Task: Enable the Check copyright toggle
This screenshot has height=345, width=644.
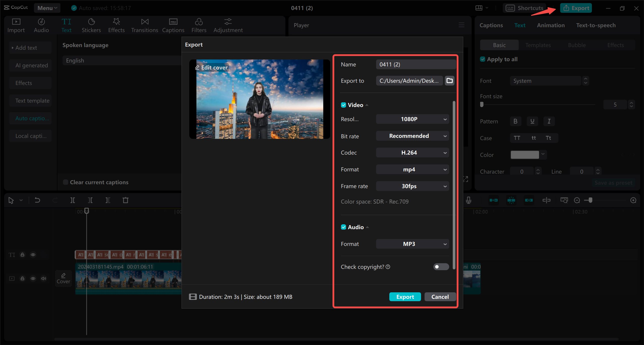Action: [441, 267]
